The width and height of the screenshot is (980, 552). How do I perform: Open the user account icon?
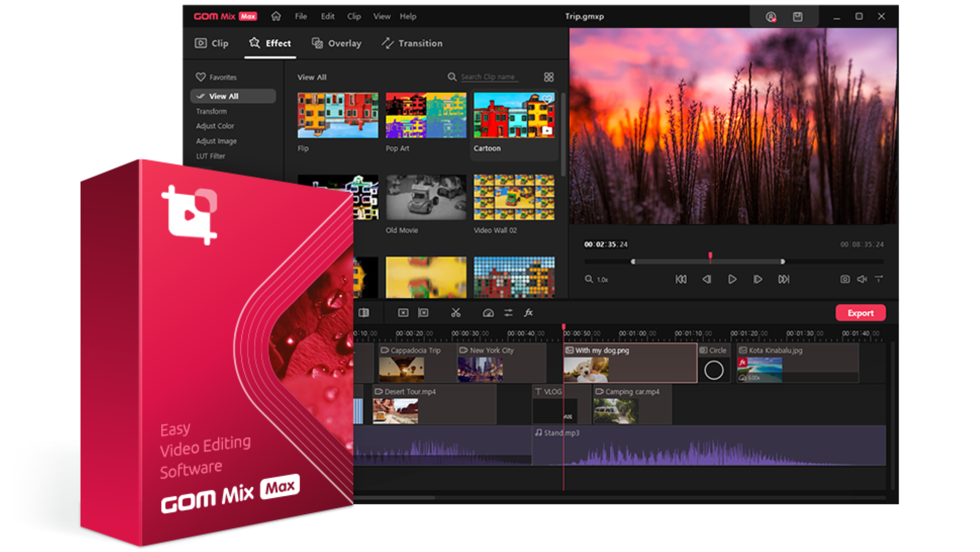(771, 17)
